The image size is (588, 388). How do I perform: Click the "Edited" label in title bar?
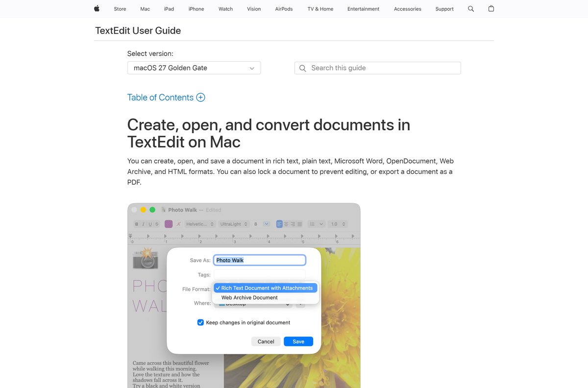[213, 210]
